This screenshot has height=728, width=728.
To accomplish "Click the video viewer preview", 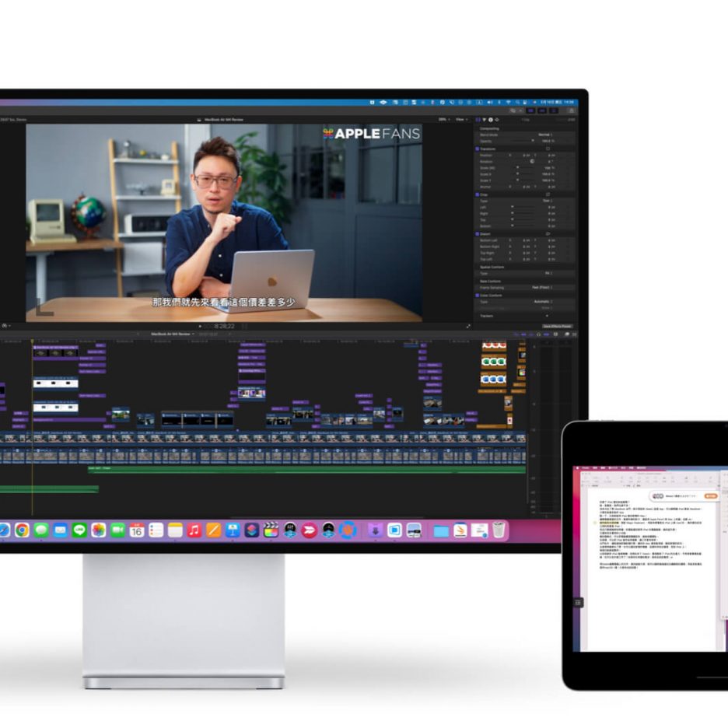I will tap(224, 222).
